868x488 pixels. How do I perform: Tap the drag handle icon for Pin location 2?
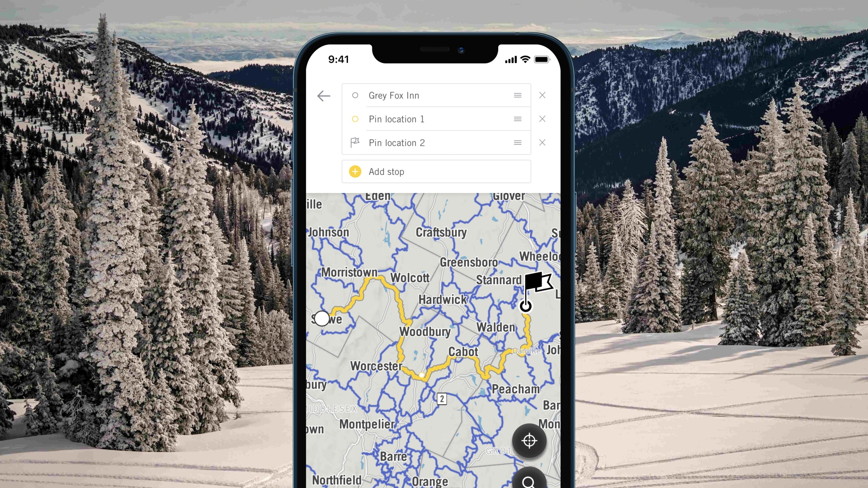click(x=517, y=142)
